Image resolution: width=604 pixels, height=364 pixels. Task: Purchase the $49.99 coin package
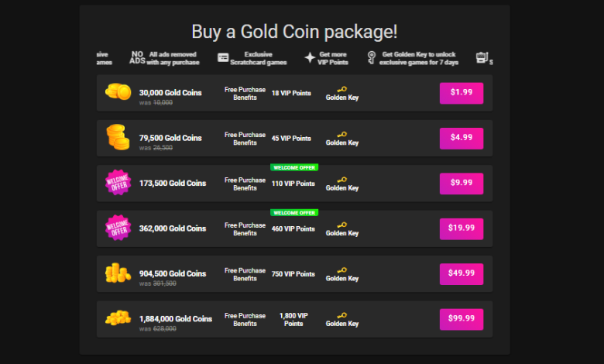click(462, 273)
